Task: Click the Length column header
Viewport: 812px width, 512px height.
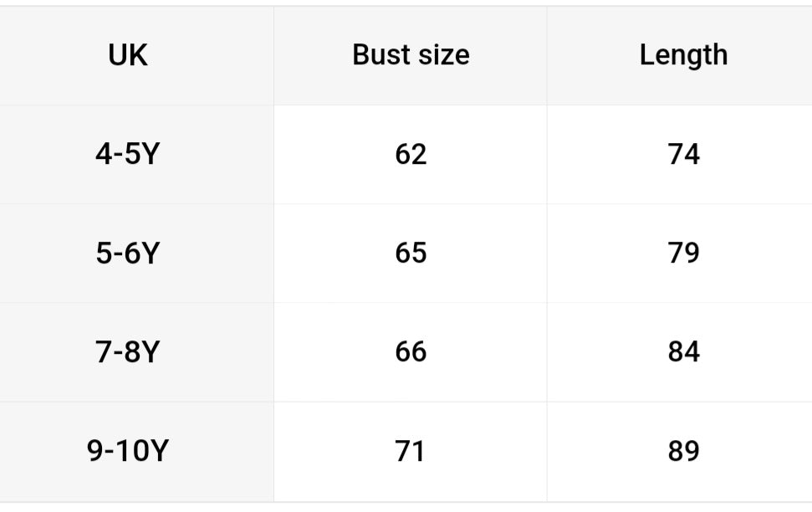Action: pos(683,55)
